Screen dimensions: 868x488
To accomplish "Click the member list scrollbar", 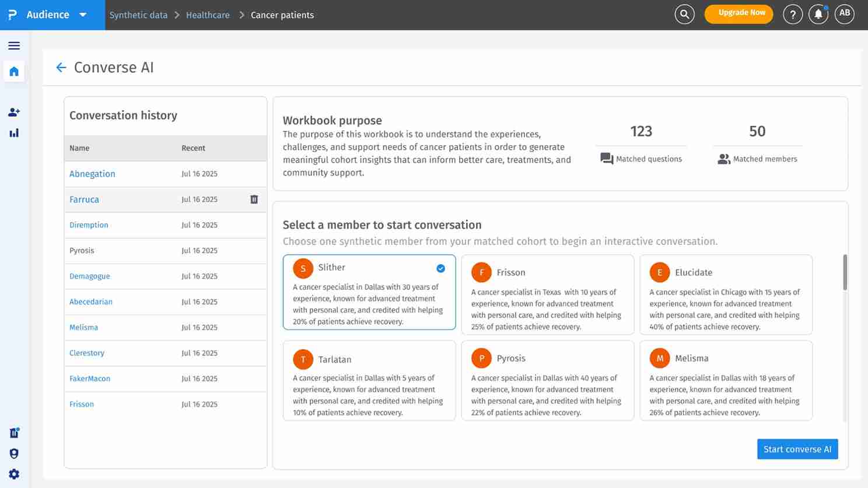I will click(845, 272).
